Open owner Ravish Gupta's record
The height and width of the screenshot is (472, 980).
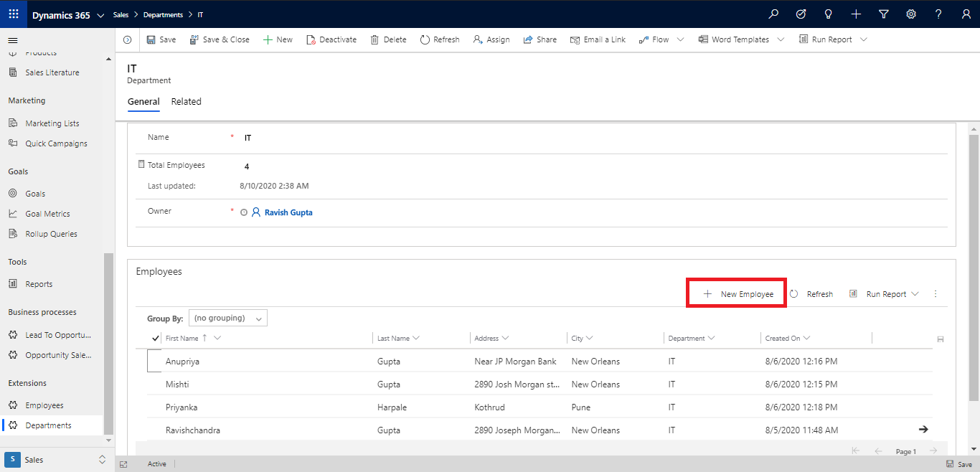pyautogui.click(x=288, y=212)
